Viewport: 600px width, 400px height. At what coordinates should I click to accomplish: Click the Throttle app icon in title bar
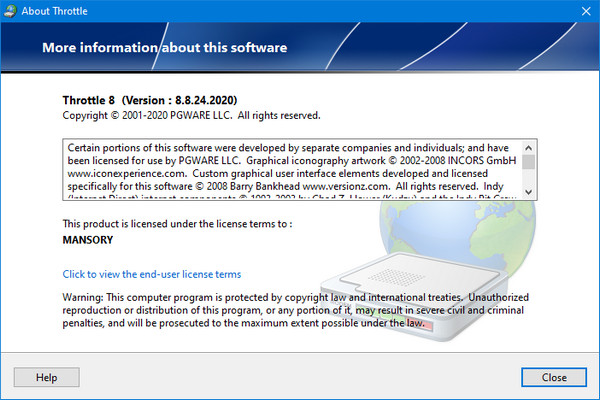(12, 12)
